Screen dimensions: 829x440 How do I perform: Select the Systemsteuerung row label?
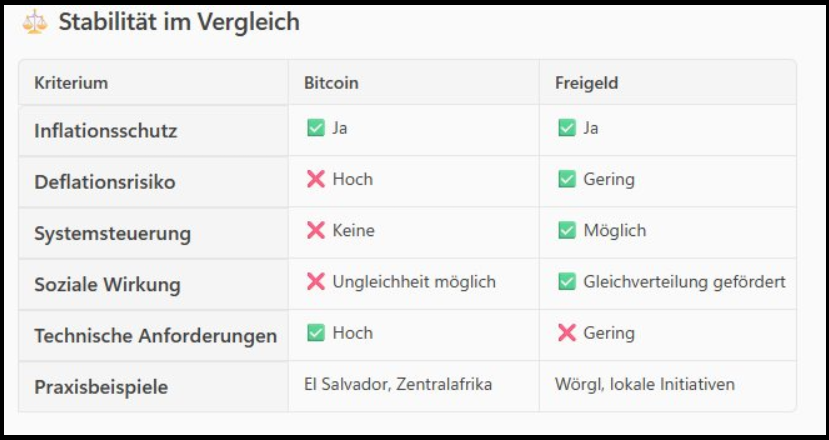click(112, 234)
